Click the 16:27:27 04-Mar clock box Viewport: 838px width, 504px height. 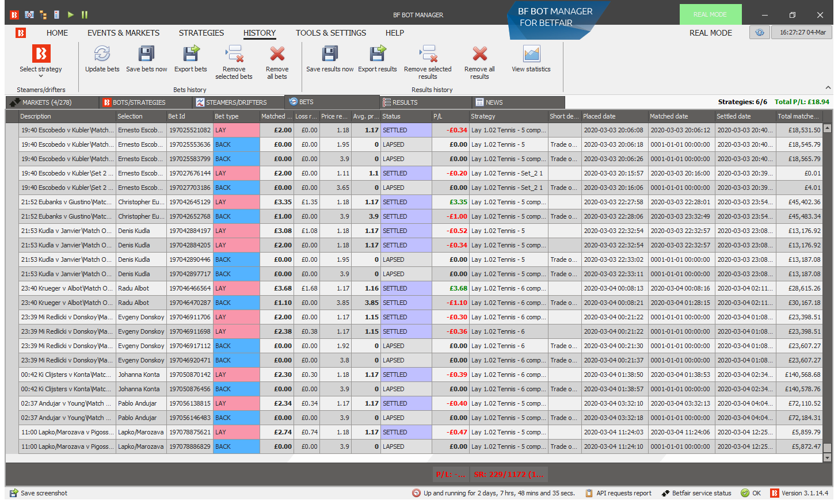point(802,32)
